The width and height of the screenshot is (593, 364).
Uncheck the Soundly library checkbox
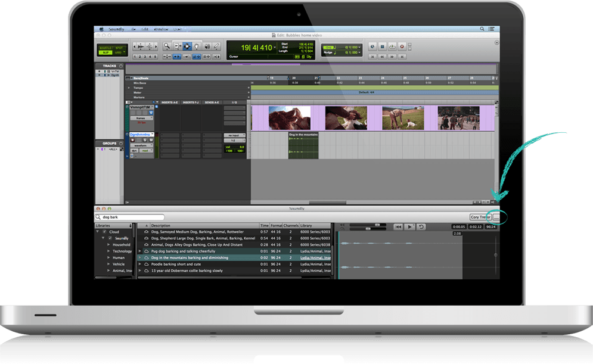pyautogui.click(x=110, y=238)
